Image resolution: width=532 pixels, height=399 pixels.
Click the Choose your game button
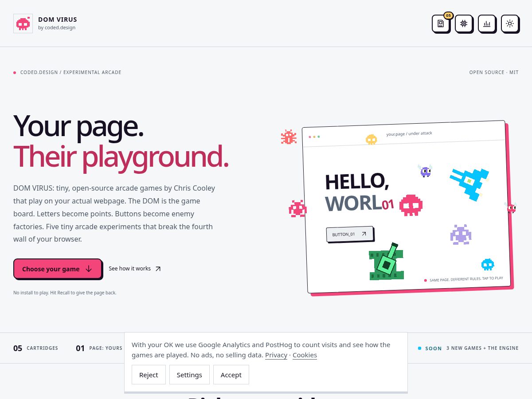point(58,269)
